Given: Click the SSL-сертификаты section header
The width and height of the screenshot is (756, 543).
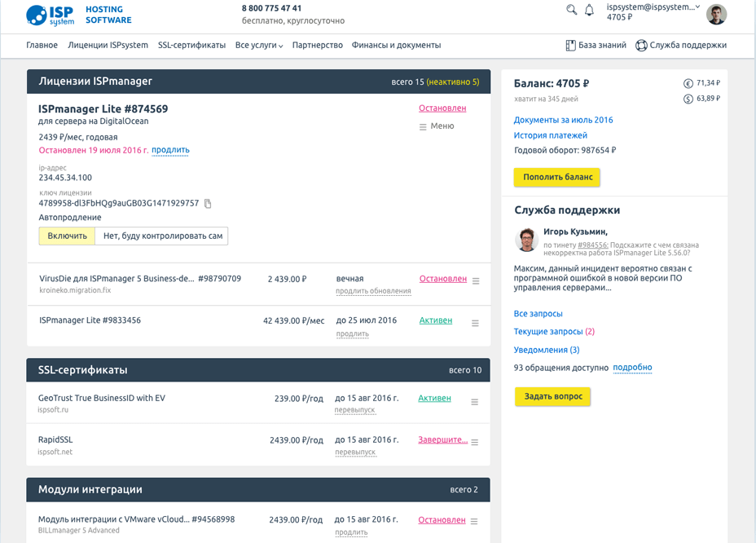Looking at the screenshot, I should pyautogui.click(x=258, y=370).
